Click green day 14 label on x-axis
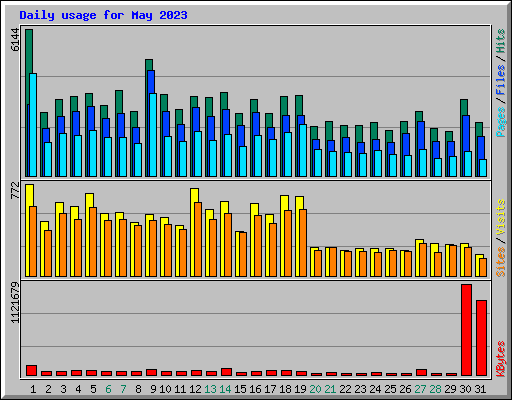 225,389
